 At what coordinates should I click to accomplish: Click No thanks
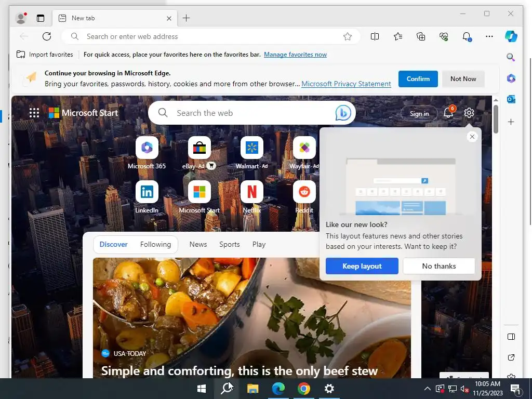439,266
